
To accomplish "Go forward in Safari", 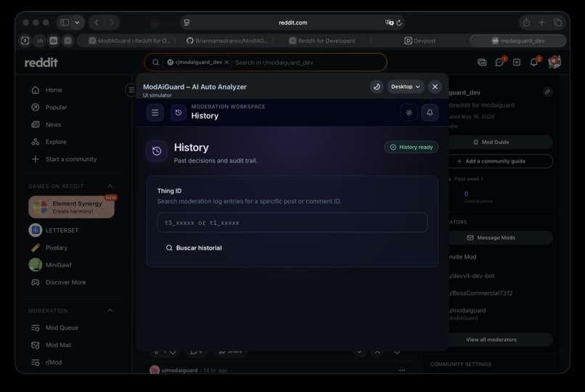I will coord(112,23).
